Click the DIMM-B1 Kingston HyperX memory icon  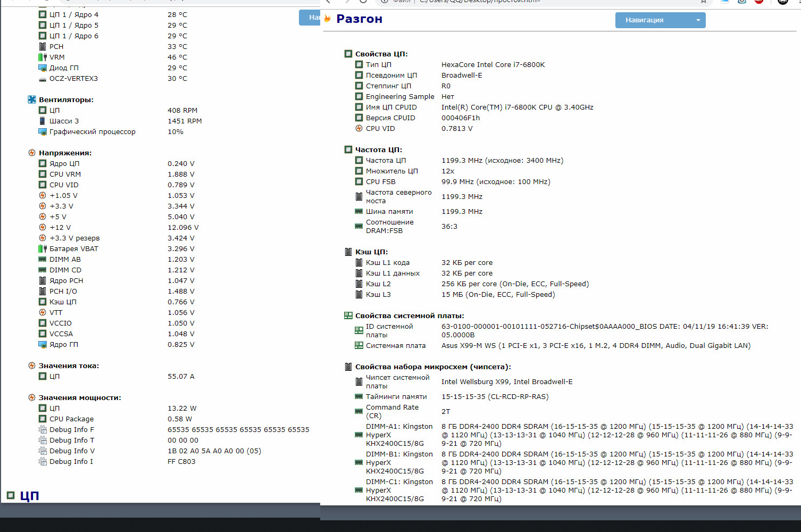(359, 462)
